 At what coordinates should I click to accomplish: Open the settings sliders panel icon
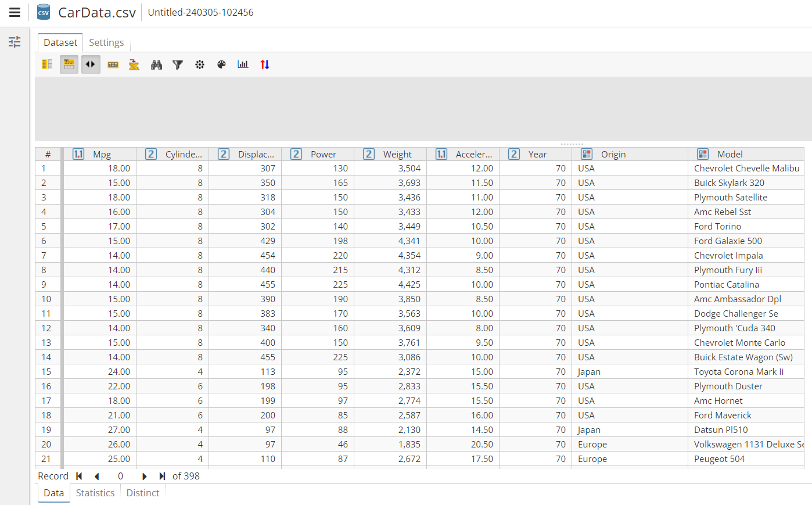coord(15,42)
